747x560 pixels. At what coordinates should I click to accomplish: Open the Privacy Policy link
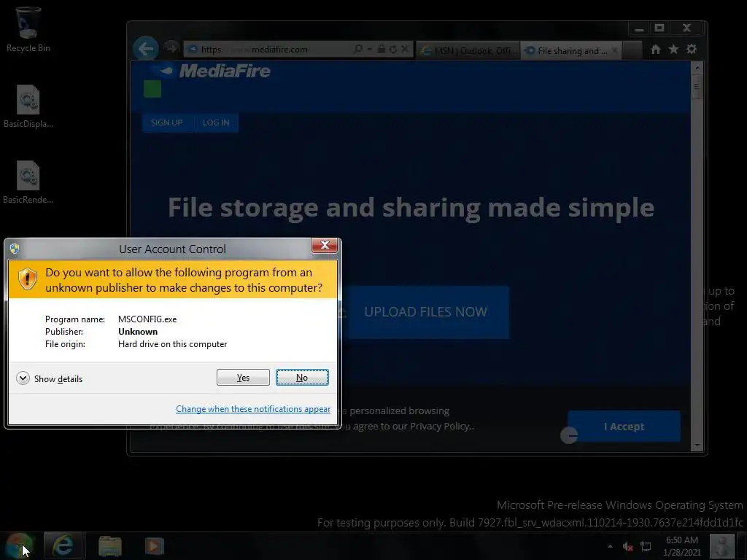tap(441, 426)
